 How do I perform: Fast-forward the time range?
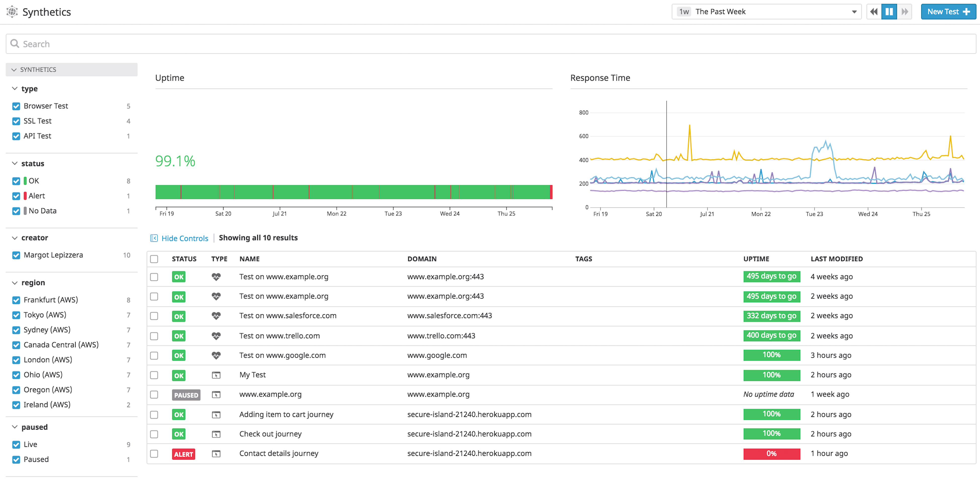pyautogui.click(x=905, y=12)
